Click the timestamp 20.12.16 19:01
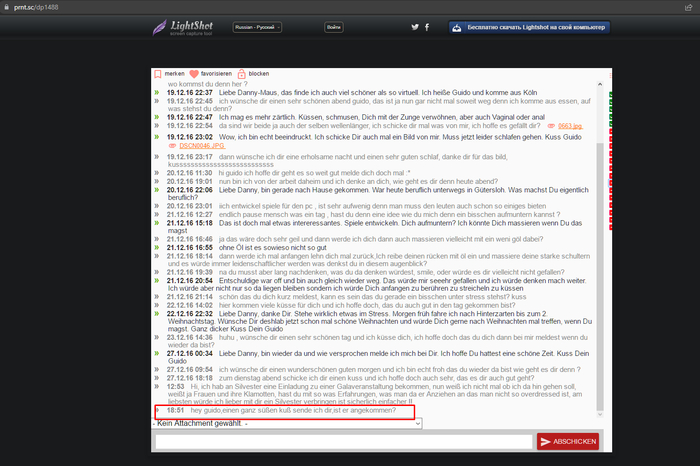 click(190, 181)
